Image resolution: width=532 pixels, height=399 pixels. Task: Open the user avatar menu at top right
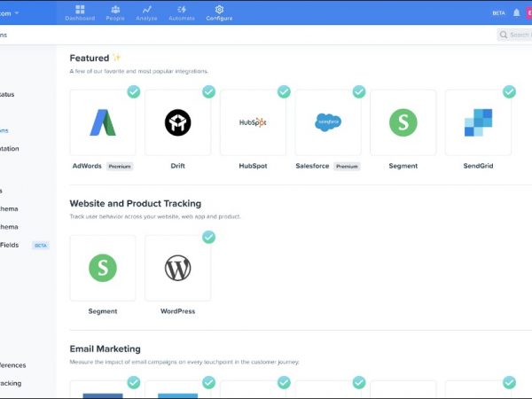528,12
